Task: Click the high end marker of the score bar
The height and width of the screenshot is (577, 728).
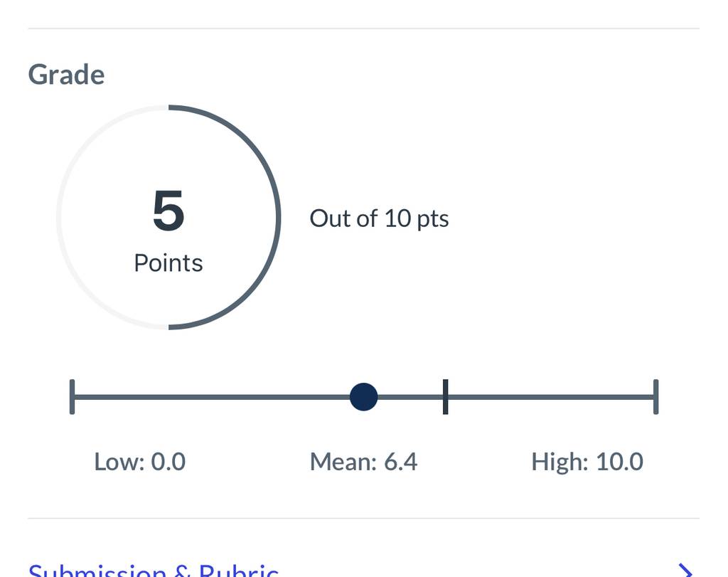Action: pos(655,397)
